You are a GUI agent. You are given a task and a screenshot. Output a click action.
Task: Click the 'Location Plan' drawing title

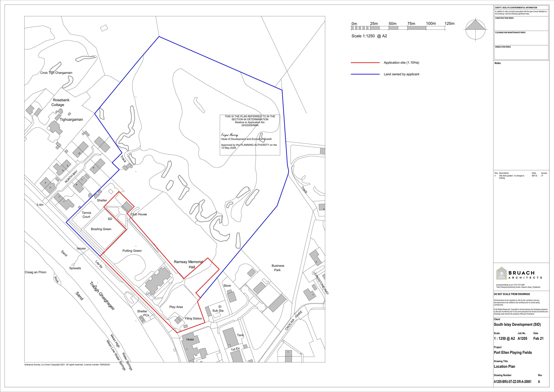504,366
